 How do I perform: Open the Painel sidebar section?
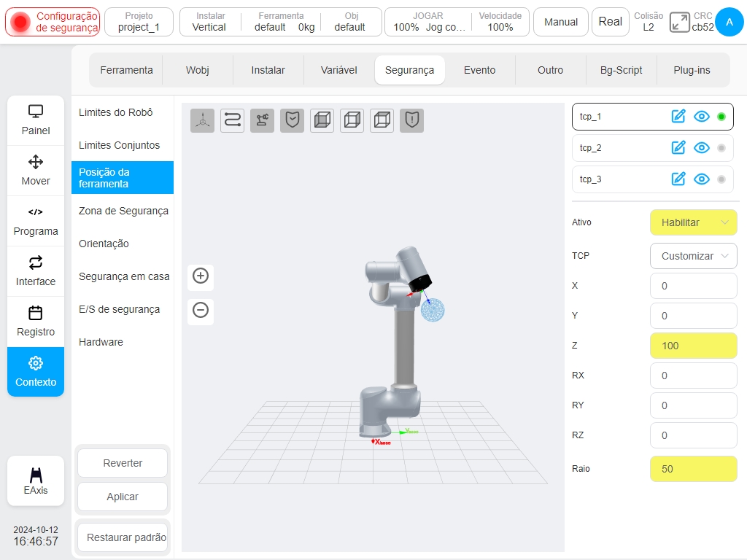pyautogui.click(x=36, y=120)
